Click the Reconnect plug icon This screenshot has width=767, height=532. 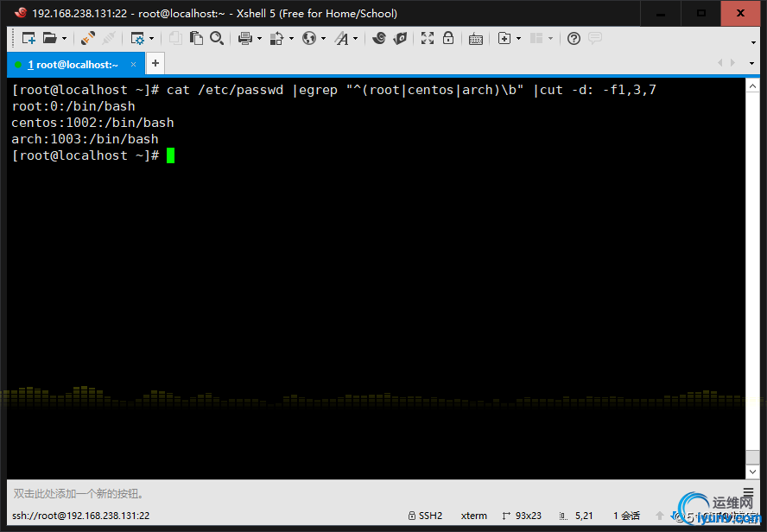[88, 38]
